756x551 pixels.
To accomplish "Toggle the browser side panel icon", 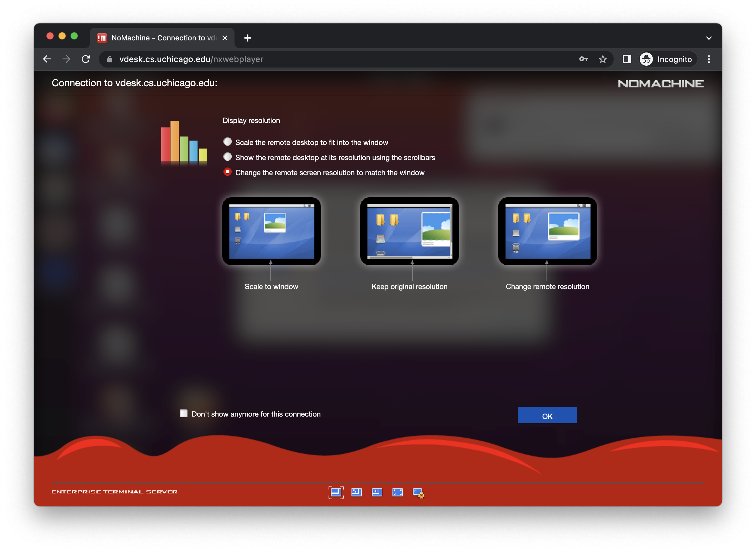I will (x=627, y=59).
